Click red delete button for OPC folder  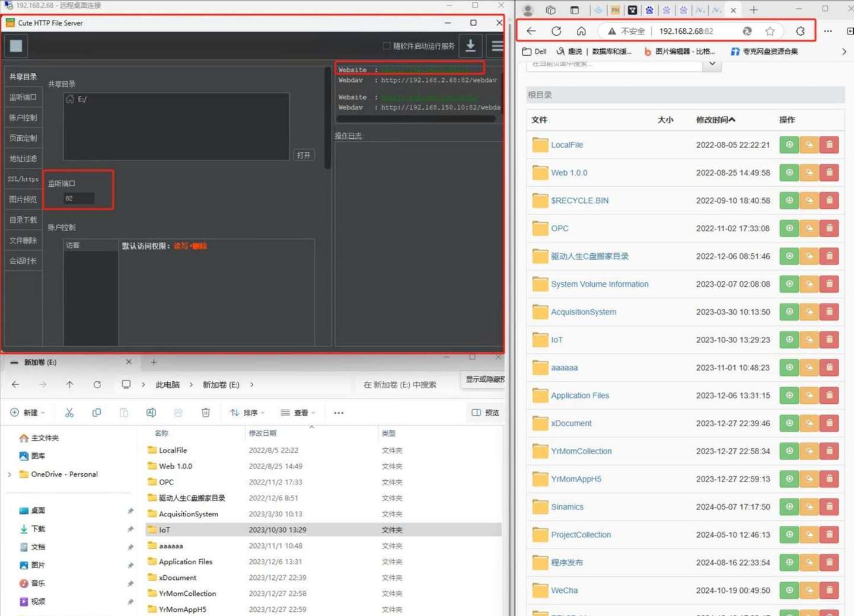[829, 228]
